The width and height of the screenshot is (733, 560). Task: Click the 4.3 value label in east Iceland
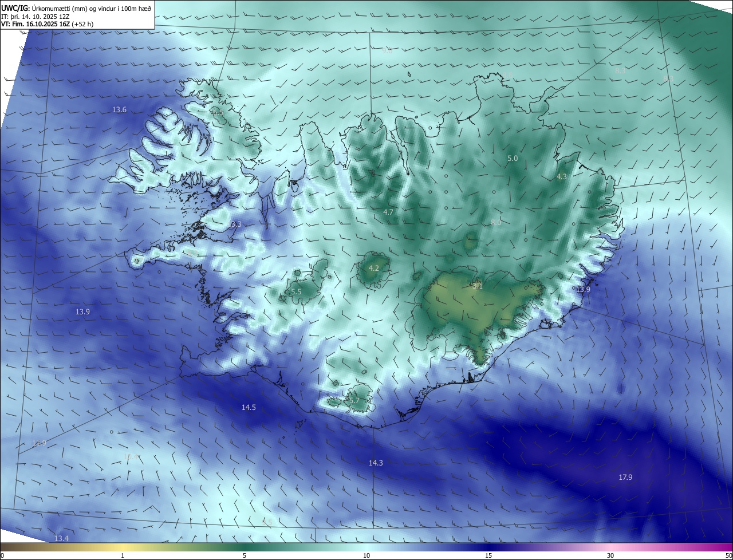click(561, 177)
